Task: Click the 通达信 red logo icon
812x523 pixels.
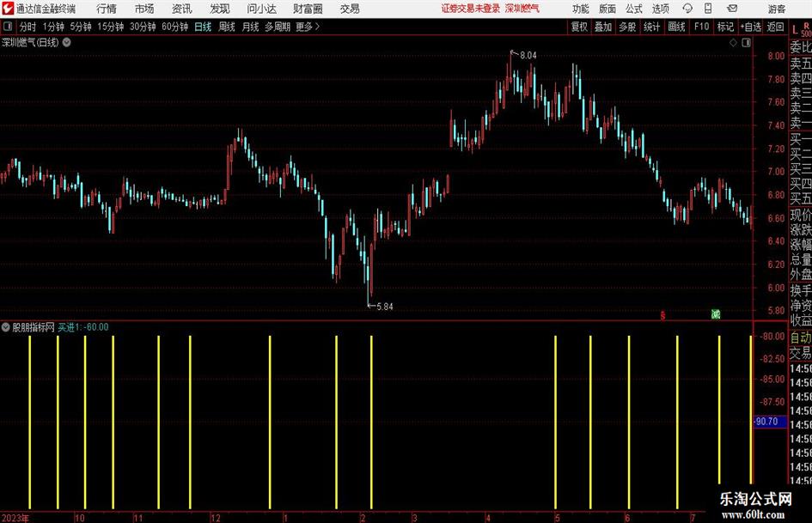Action: click(8, 9)
